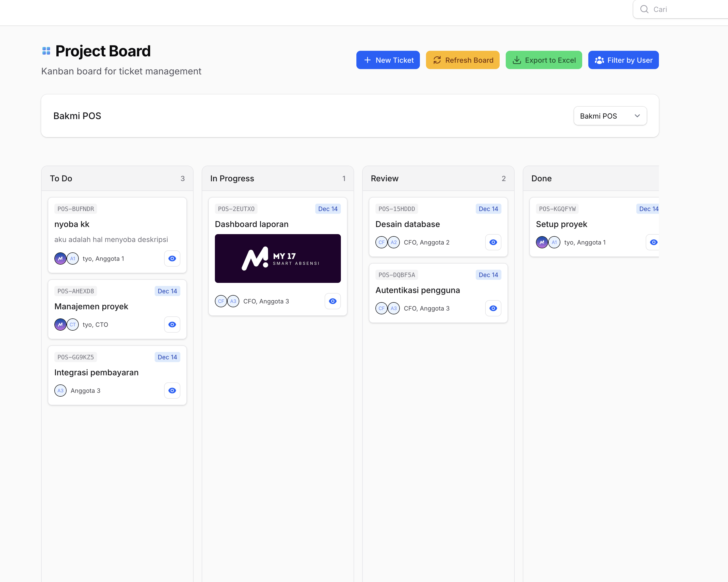Click the CT avatar on Manajemen proyek
Viewport: 728px width, 582px height.
point(73,325)
